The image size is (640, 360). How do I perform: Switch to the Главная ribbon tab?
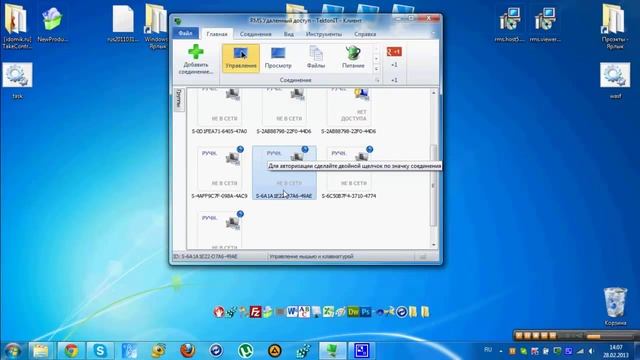click(x=217, y=34)
